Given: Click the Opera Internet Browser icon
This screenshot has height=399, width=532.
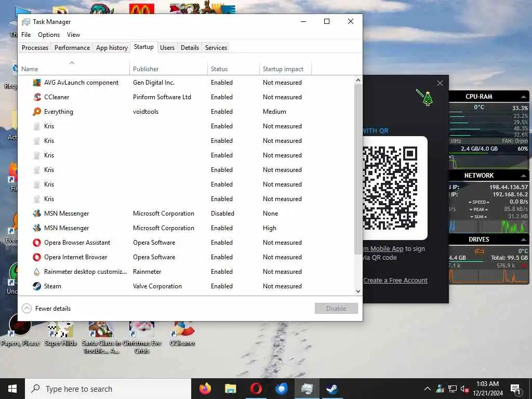Looking at the screenshot, I should [37, 257].
